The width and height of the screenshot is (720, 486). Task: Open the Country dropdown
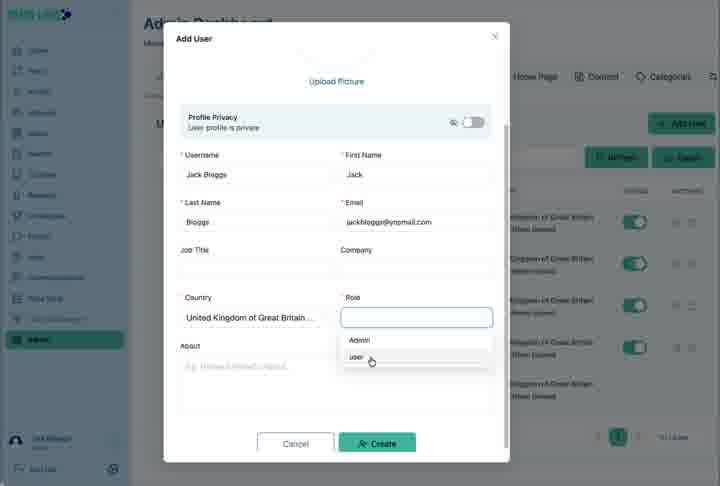(256, 317)
